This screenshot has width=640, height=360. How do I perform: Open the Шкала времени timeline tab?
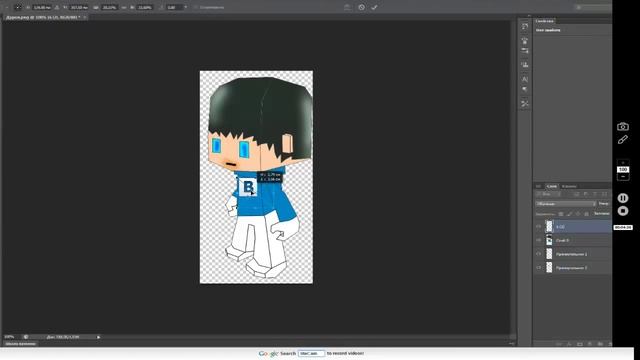(20, 344)
